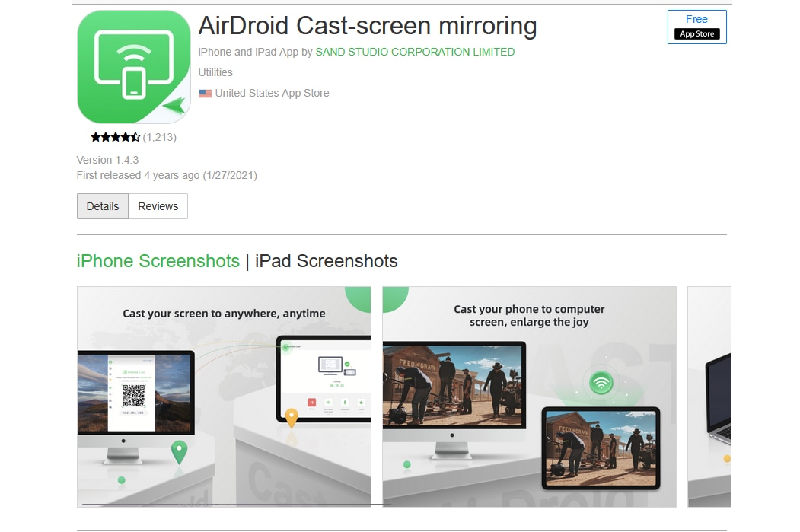
Task: Click the First released 4 years ago text
Action: pyautogui.click(x=167, y=176)
